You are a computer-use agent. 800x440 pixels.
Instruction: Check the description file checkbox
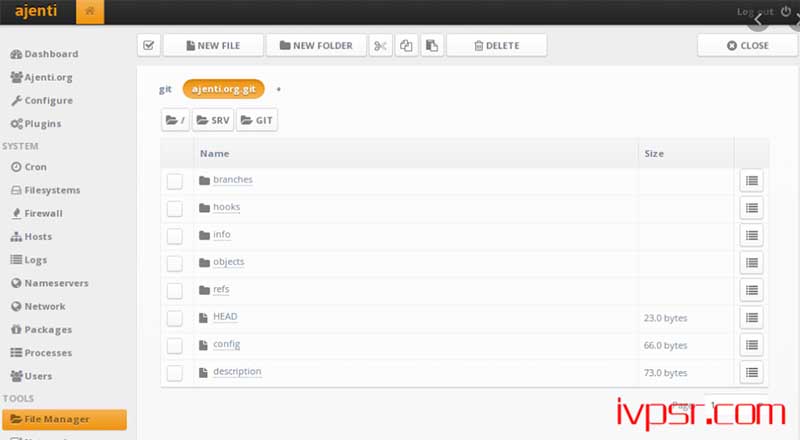coord(174,373)
